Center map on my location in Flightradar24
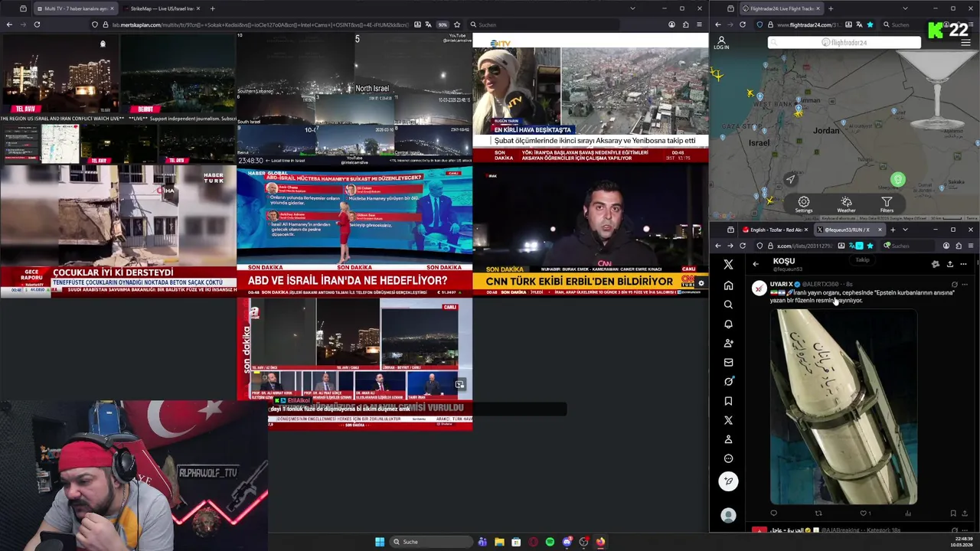The height and width of the screenshot is (551, 980). coord(791,179)
